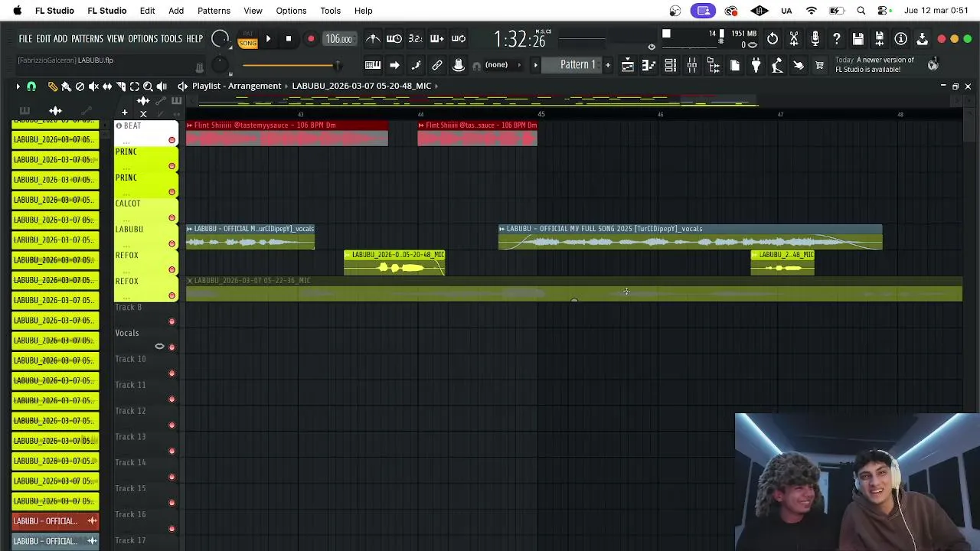The height and width of the screenshot is (551, 980).
Task: Switch Pat/Song mode toggle
Action: click(247, 40)
